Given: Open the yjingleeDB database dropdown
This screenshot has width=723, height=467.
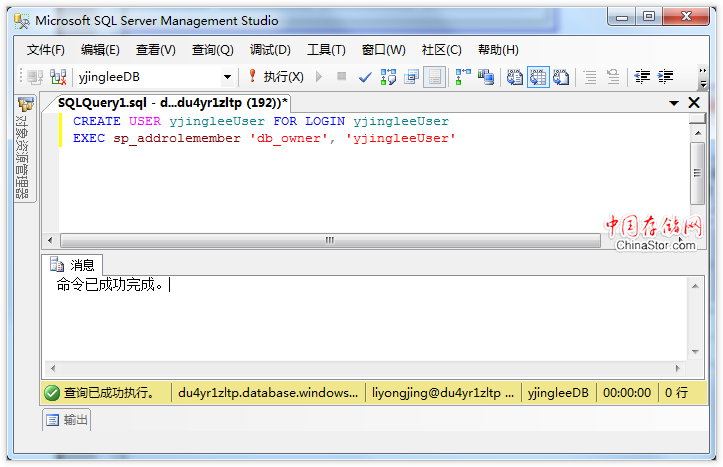Looking at the screenshot, I should (227, 77).
